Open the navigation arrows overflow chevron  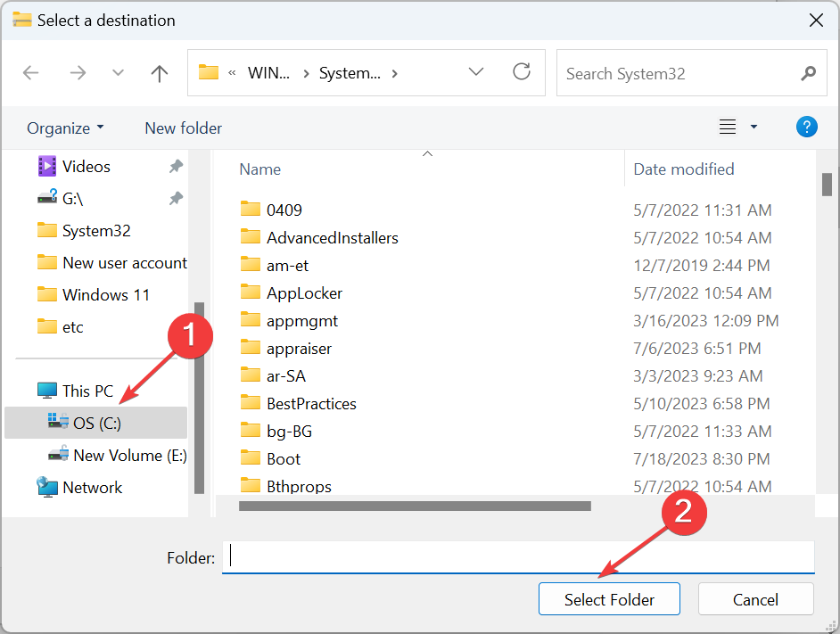[x=117, y=72]
